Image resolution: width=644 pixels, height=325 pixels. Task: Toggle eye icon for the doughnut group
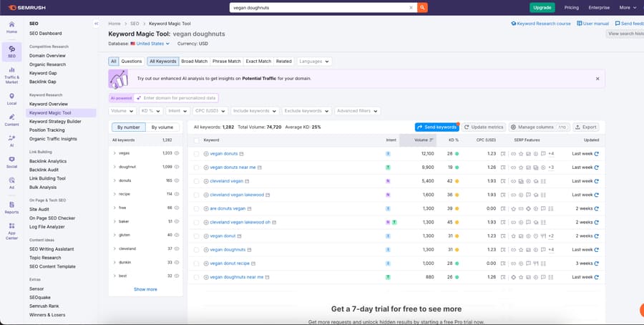coord(177,167)
